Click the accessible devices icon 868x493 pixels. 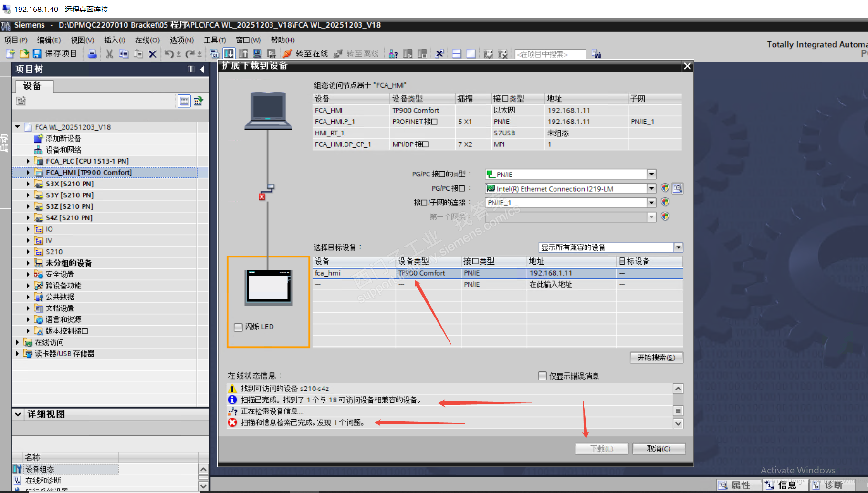click(393, 54)
